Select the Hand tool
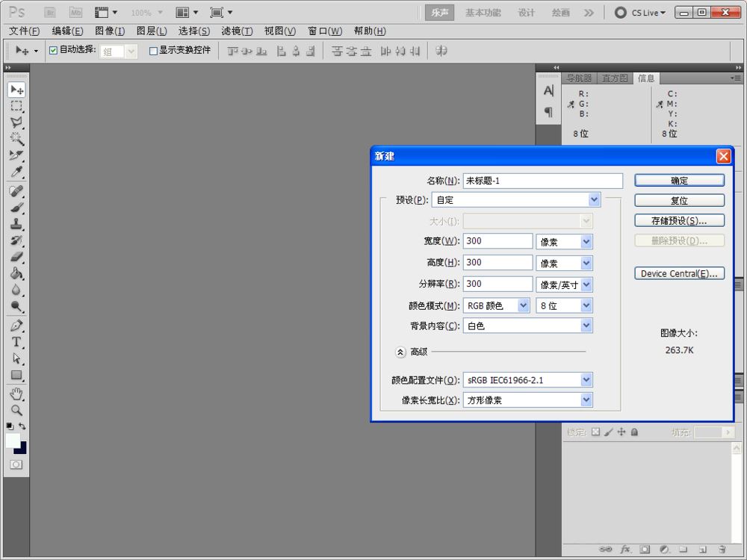 tap(16, 393)
